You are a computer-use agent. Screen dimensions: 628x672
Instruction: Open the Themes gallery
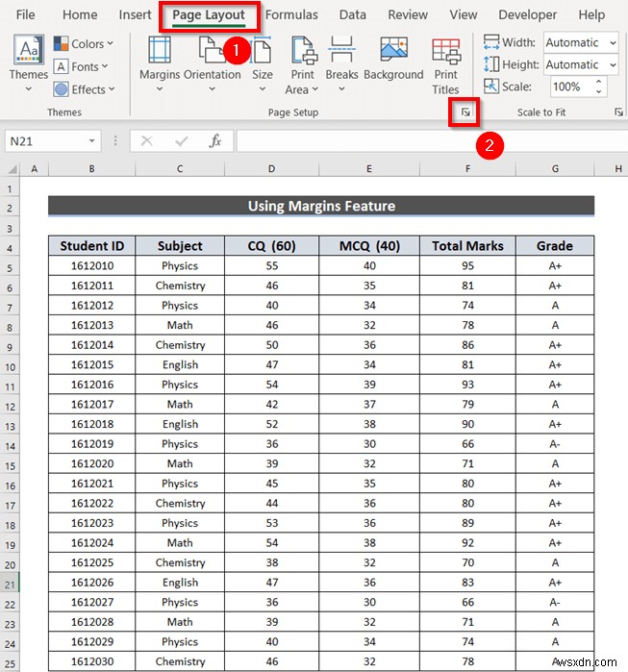(x=28, y=63)
